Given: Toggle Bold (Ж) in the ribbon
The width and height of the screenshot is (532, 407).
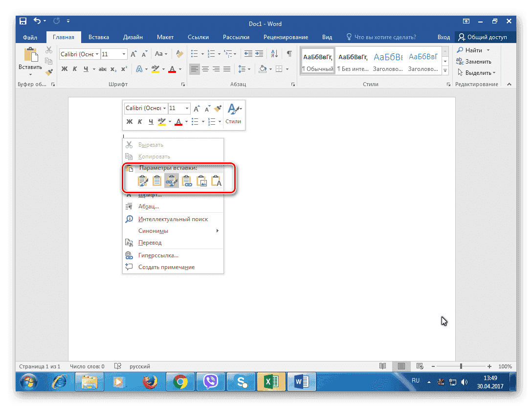Looking at the screenshot, I should (64, 69).
